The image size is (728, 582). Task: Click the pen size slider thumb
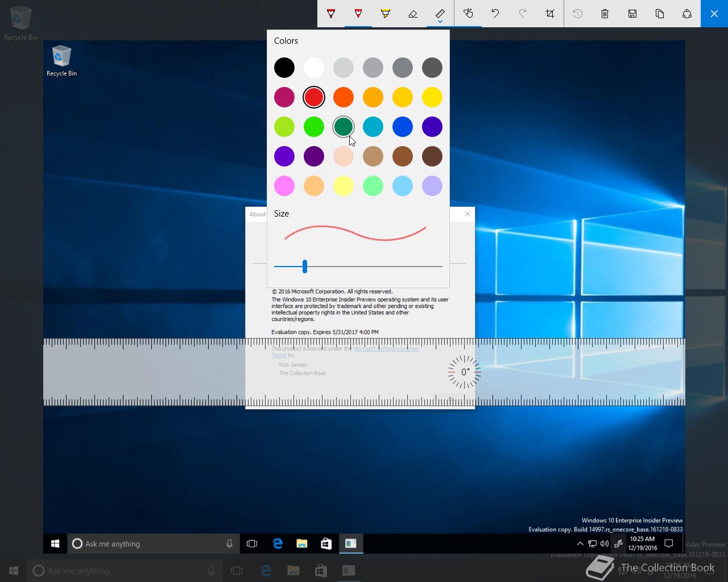tap(305, 266)
